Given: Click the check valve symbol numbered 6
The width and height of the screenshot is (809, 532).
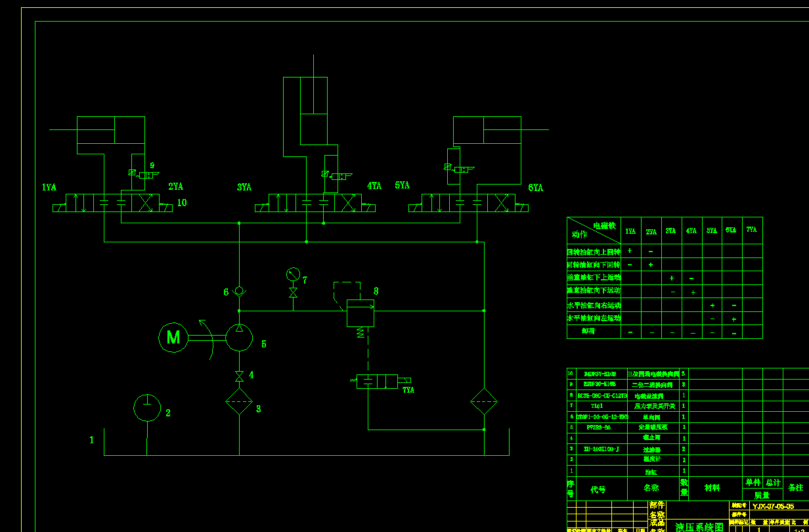Looking at the screenshot, I should pyautogui.click(x=239, y=291).
